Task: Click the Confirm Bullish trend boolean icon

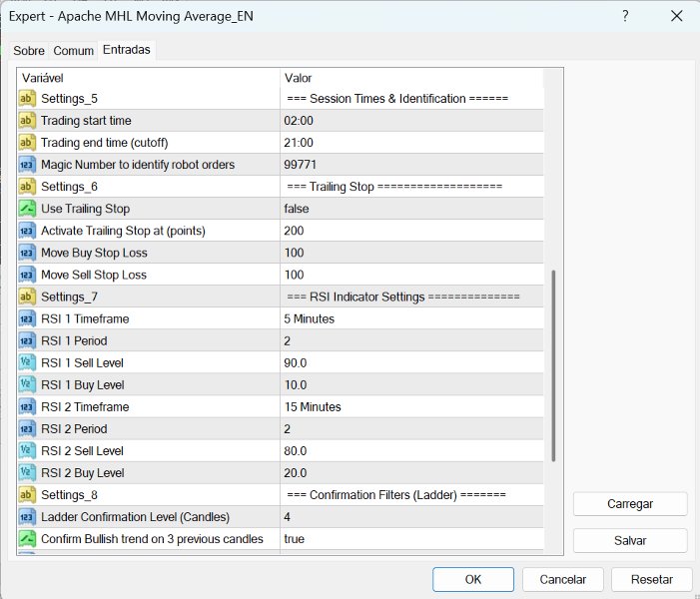Action: (27, 539)
